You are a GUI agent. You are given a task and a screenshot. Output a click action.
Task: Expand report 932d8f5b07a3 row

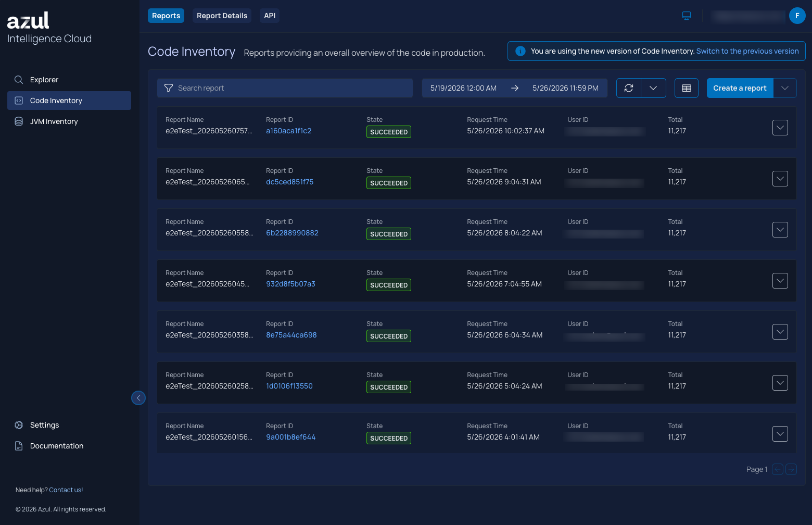[780, 281]
